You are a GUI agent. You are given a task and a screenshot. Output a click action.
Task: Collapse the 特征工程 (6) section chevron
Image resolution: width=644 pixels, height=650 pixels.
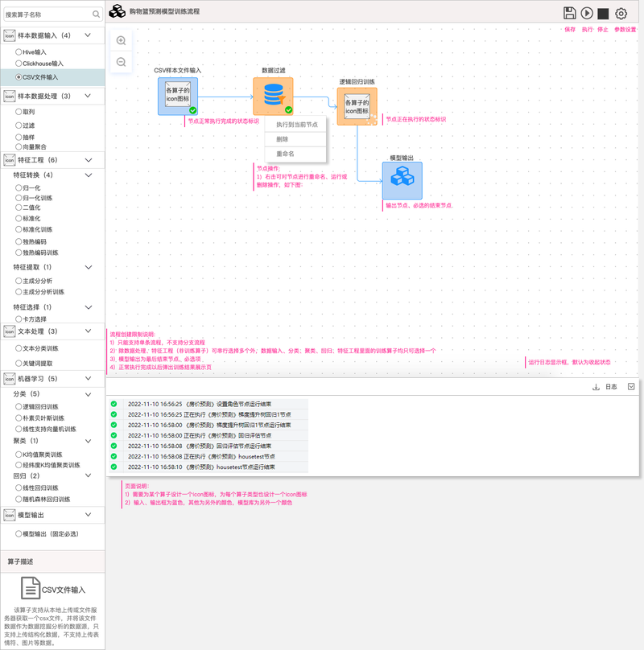pyautogui.click(x=89, y=160)
